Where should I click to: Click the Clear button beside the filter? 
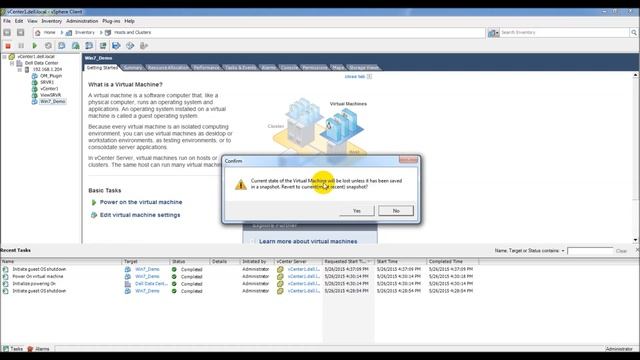[621, 251]
